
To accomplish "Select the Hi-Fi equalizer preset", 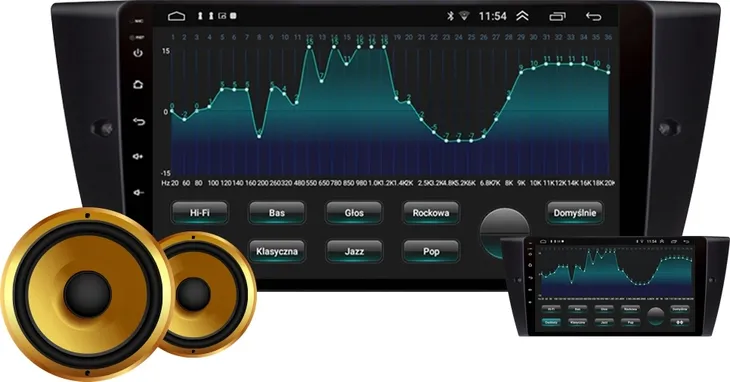I will point(200,213).
